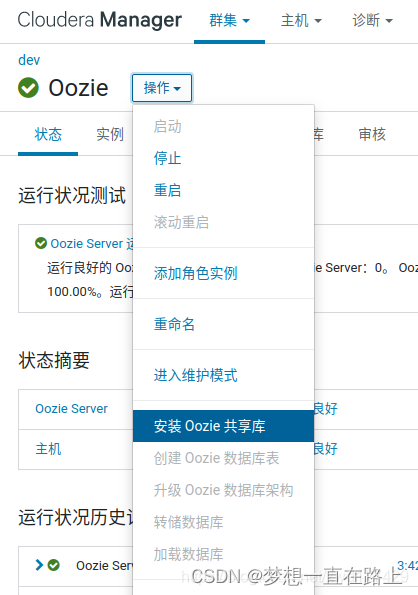Click the disabled 滚动重启 menu entry
This screenshot has width=418, height=595.
click(223, 222)
